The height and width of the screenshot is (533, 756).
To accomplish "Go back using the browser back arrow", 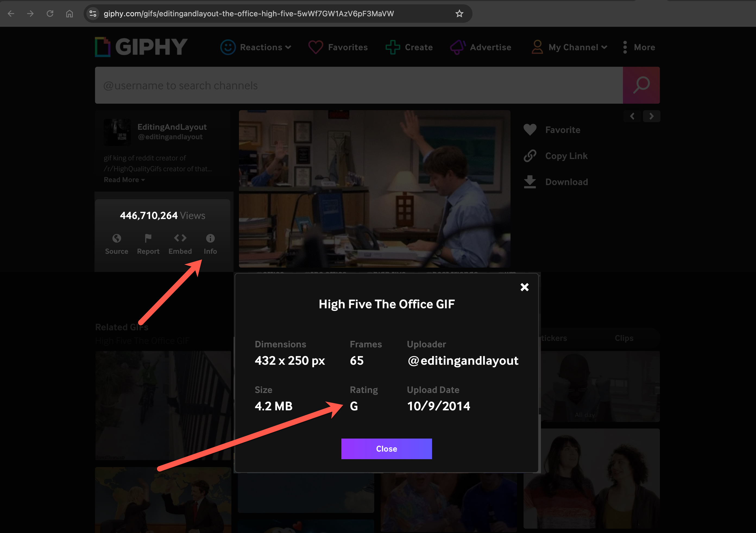I will coord(11,14).
